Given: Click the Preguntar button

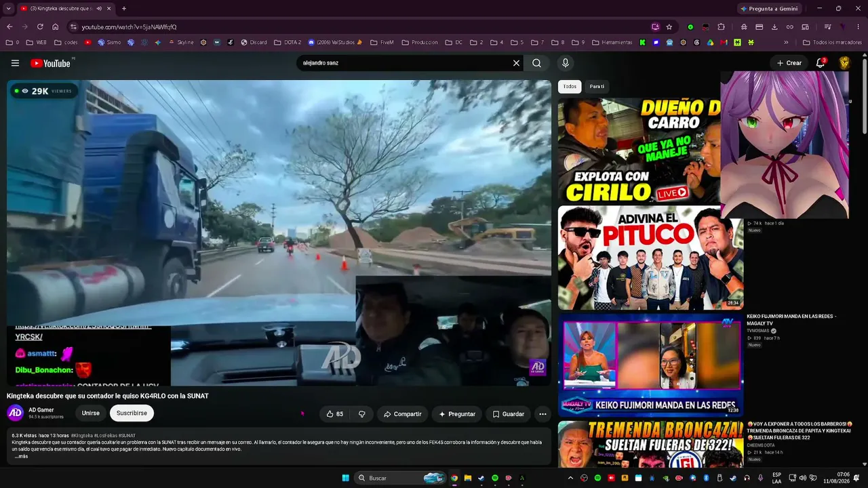Looking at the screenshot, I should pyautogui.click(x=458, y=414).
